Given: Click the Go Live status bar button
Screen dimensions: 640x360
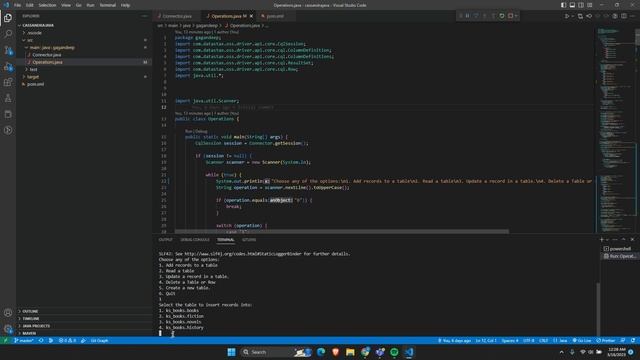Looking at the screenshot, I should tap(582, 340).
